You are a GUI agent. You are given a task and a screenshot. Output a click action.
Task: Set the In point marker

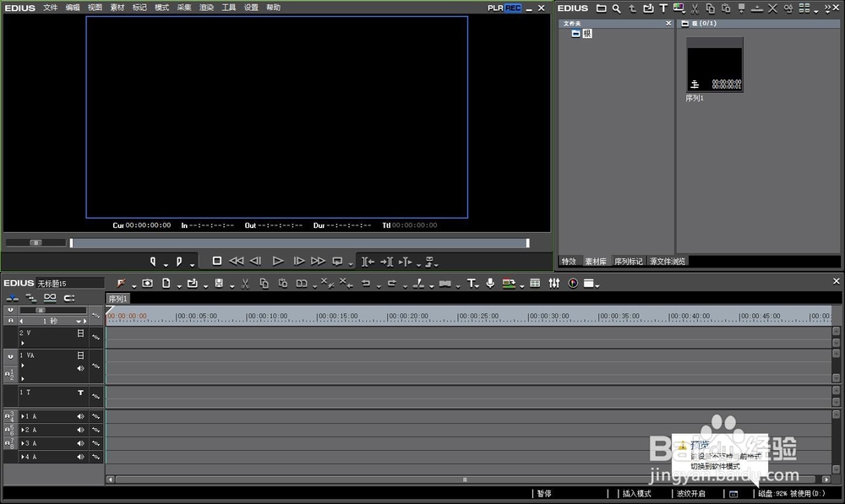pos(153,262)
